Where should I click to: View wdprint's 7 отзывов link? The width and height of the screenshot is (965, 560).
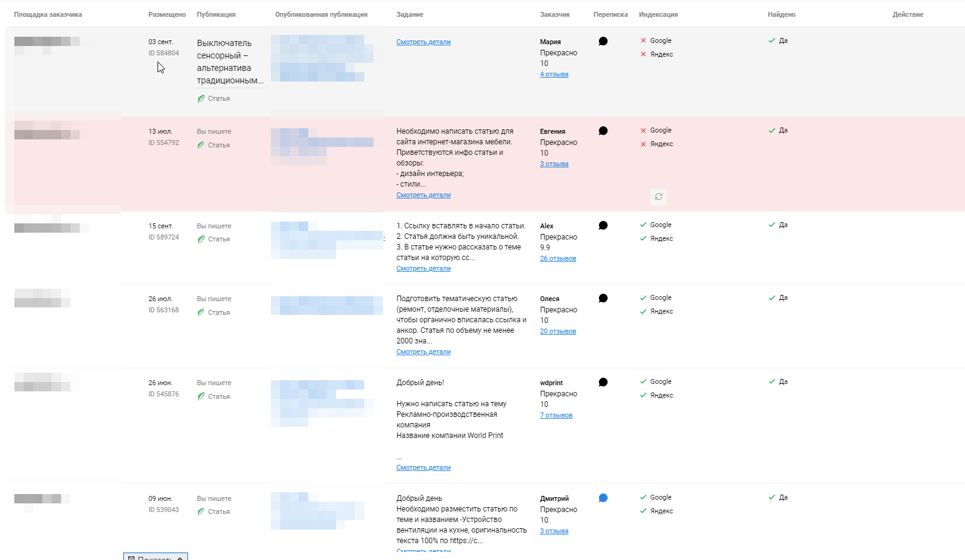(556, 416)
